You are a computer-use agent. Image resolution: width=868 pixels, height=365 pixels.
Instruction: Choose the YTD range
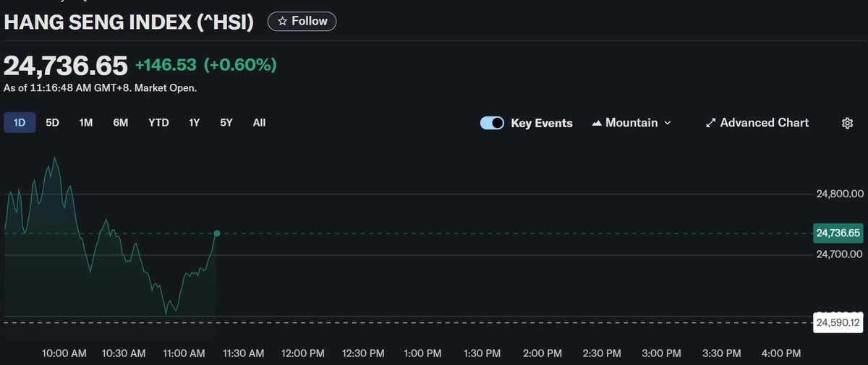point(158,123)
